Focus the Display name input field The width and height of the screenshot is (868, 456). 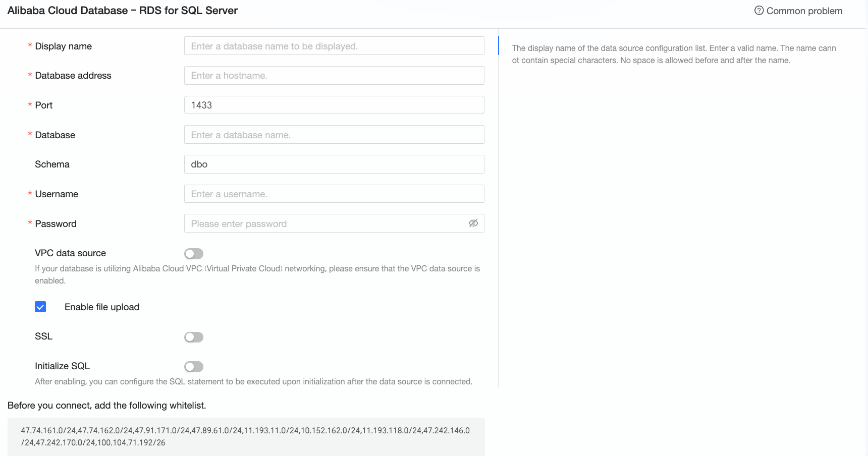[334, 46]
